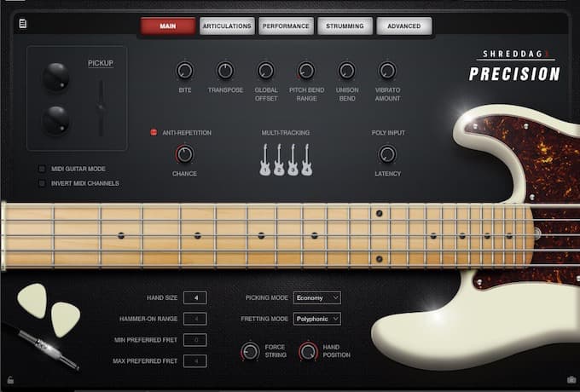Click the Max Preferred Fret value field
Image resolution: width=580 pixels, height=392 pixels.
(x=195, y=361)
